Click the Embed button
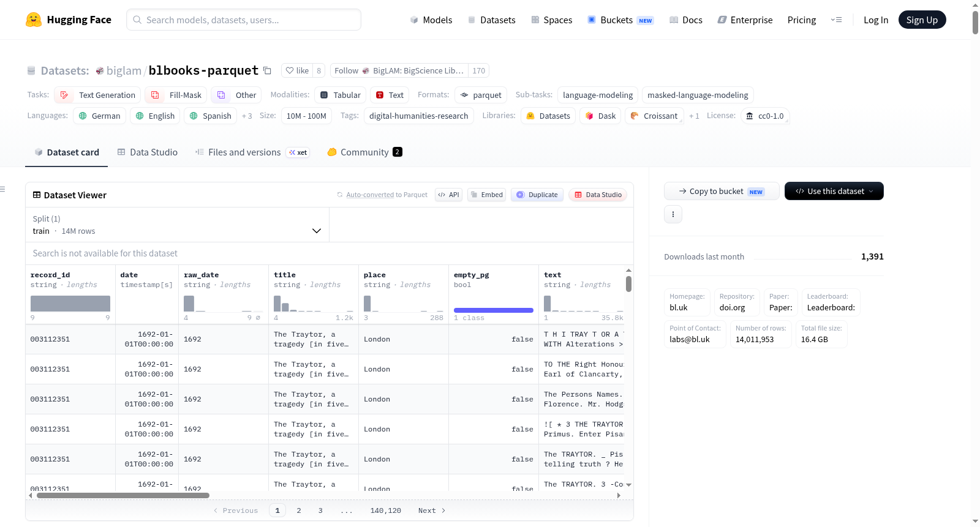 pyautogui.click(x=486, y=195)
